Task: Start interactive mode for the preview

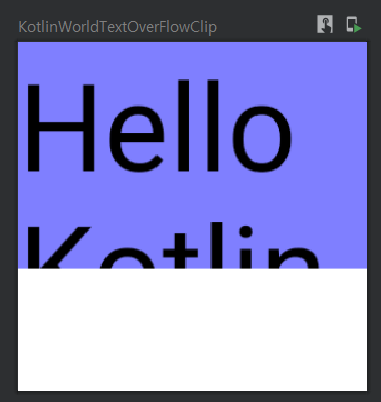Action: pos(324,24)
